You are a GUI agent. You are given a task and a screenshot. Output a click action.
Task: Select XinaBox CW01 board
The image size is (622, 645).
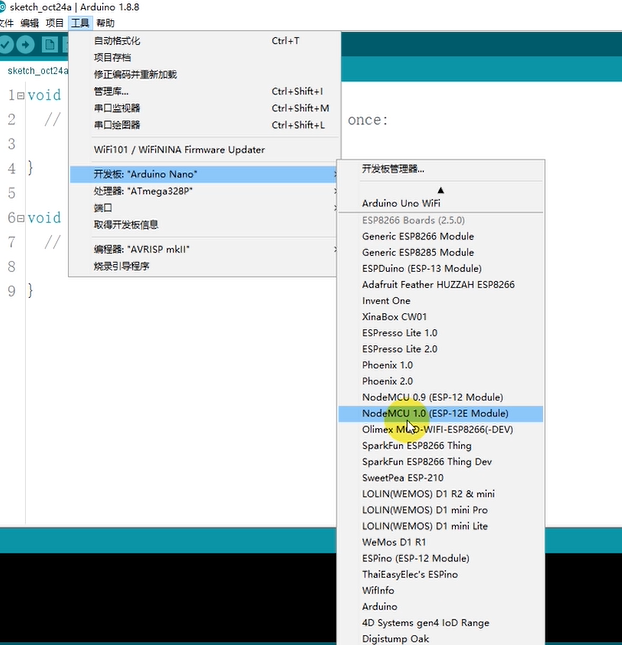click(441, 317)
